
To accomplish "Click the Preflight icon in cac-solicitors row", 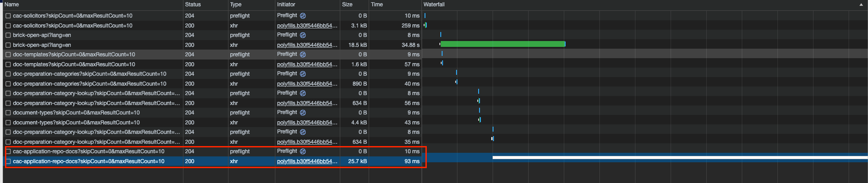I will [x=303, y=16].
